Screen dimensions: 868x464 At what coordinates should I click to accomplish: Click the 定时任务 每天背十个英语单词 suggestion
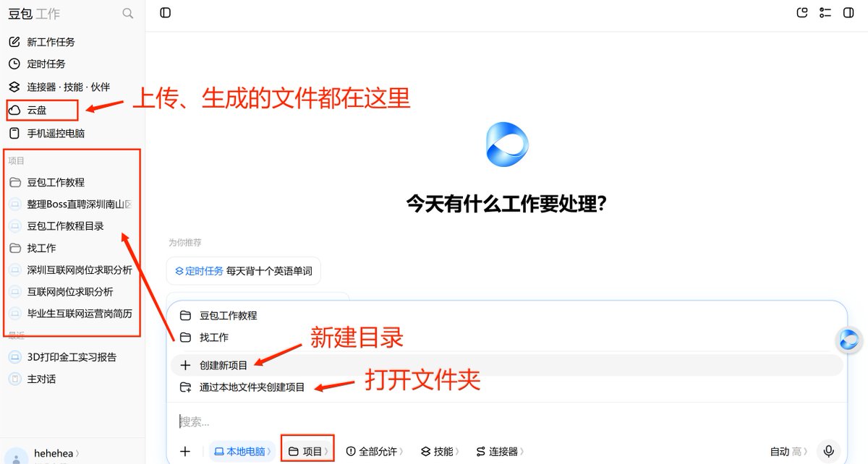[244, 271]
